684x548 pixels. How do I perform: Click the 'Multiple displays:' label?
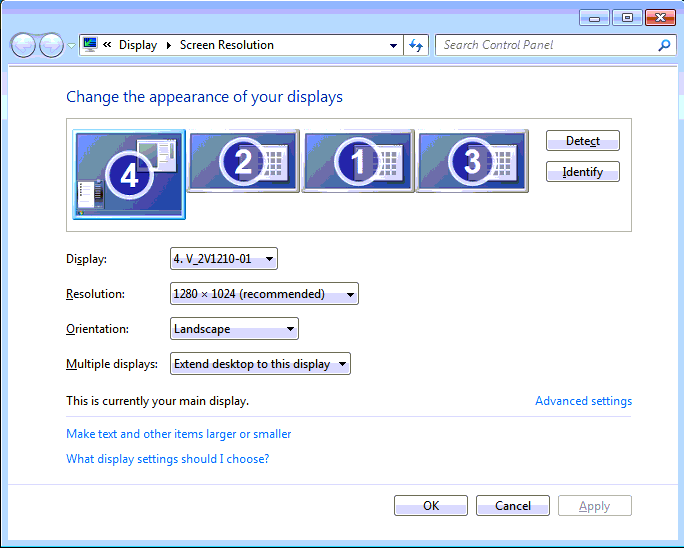coord(112,363)
